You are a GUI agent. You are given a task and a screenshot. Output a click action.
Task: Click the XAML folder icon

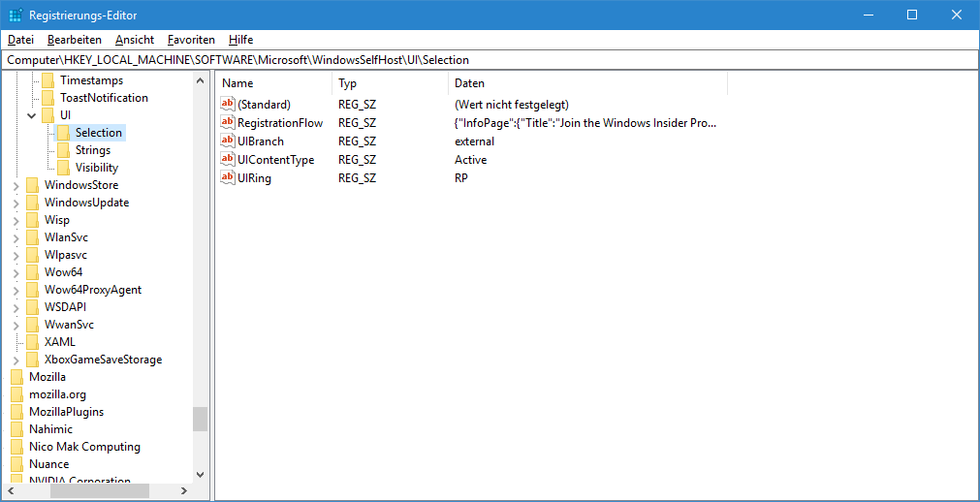(33, 343)
